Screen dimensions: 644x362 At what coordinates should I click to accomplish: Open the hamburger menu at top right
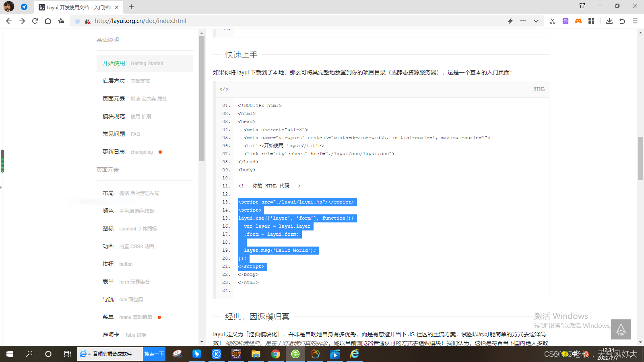(636, 21)
